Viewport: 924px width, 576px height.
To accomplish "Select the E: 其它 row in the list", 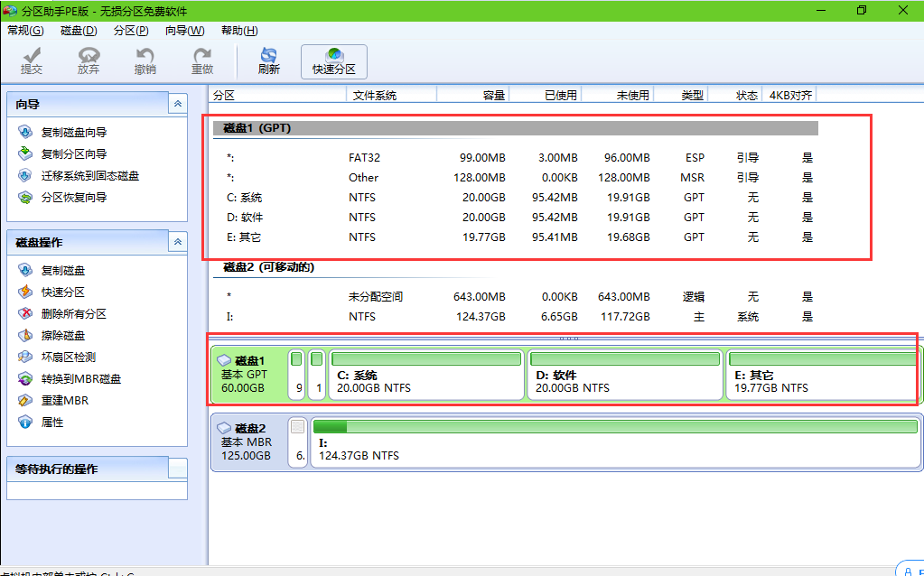I will coord(516,237).
